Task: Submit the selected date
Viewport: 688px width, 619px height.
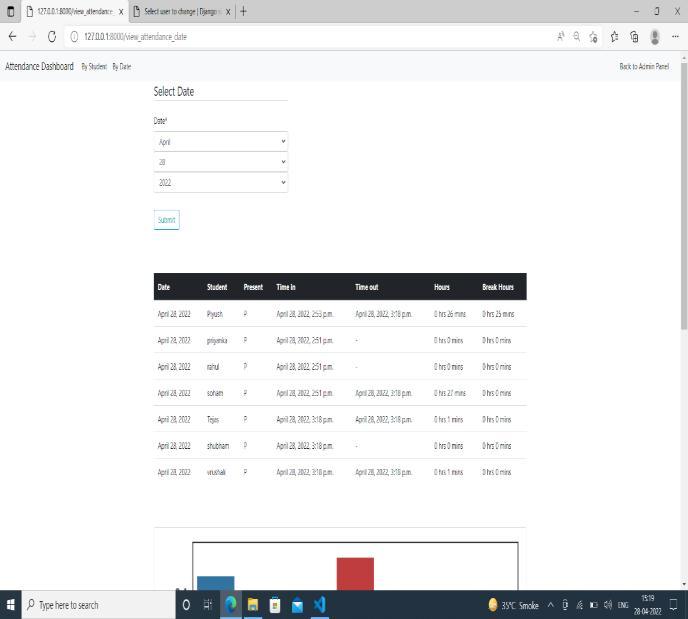Action: (167, 220)
